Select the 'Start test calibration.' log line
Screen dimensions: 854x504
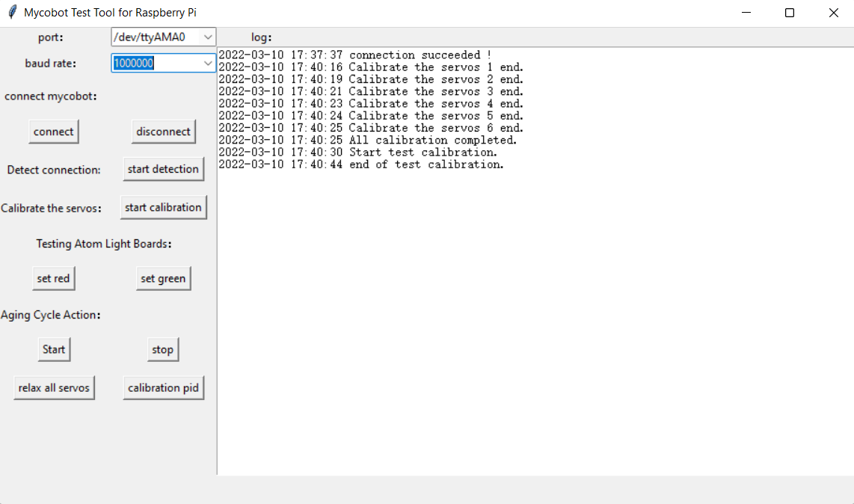[x=358, y=152]
